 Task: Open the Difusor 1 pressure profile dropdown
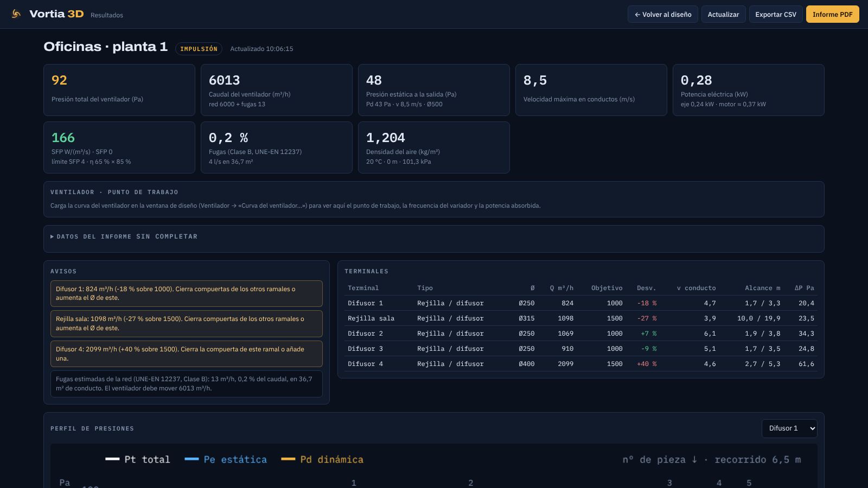coord(789,428)
